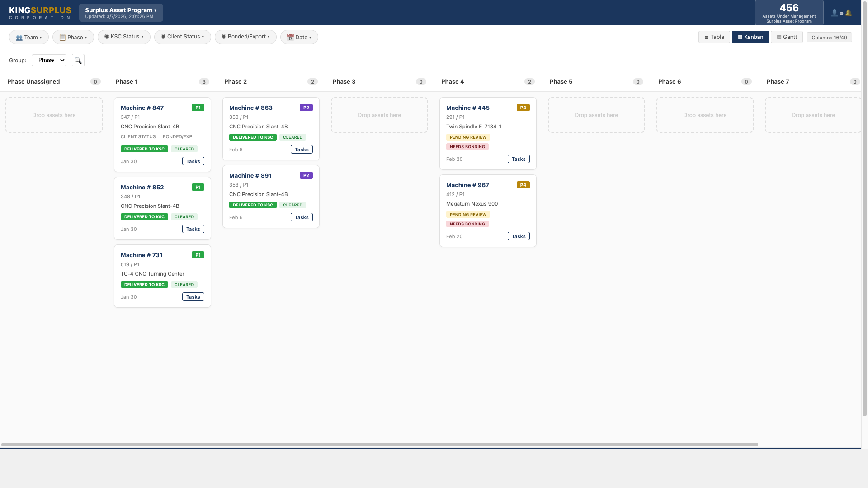The width and height of the screenshot is (868, 488).
Task: Switch to the Gantt view
Action: 787,37
